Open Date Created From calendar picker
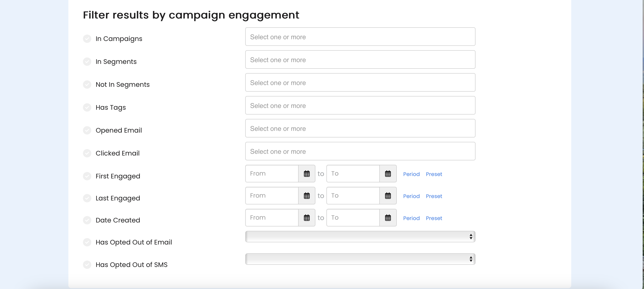 pos(307,218)
